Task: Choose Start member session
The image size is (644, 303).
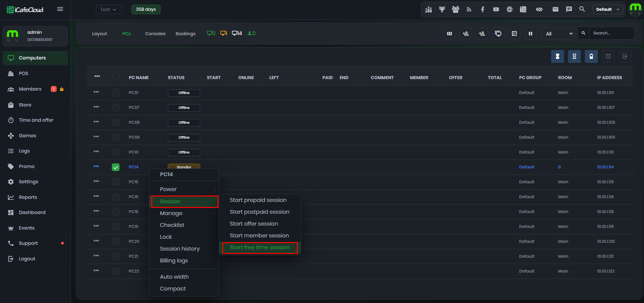Action: pos(260,236)
